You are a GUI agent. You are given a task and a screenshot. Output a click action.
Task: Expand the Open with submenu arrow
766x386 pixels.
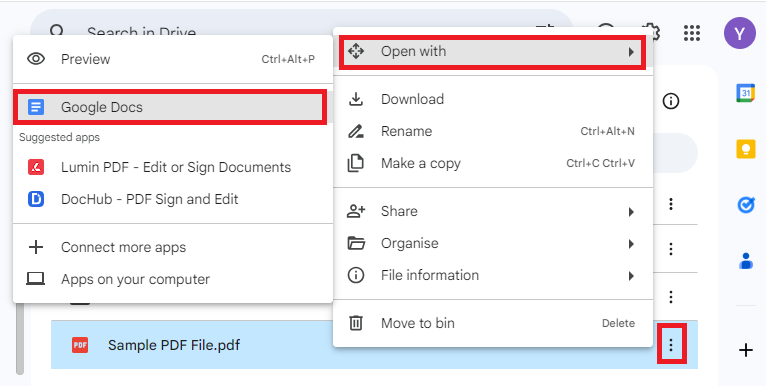point(631,52)
